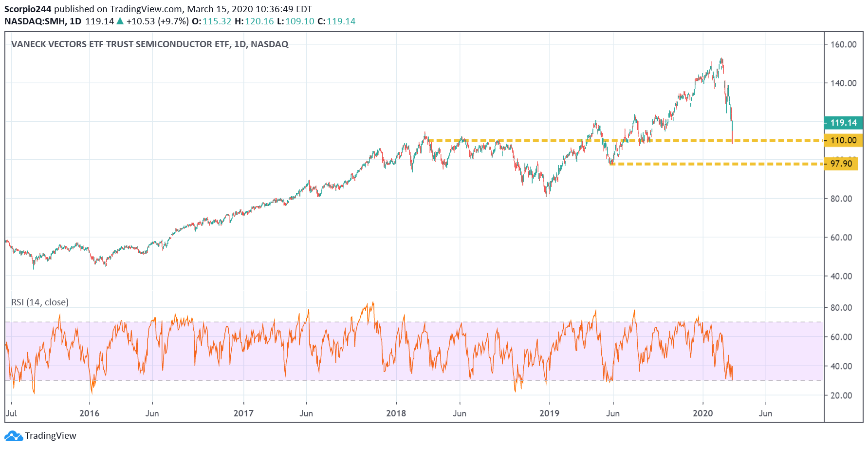
Task: Click the green up-arrow change indicator
Action: [120, 21]
